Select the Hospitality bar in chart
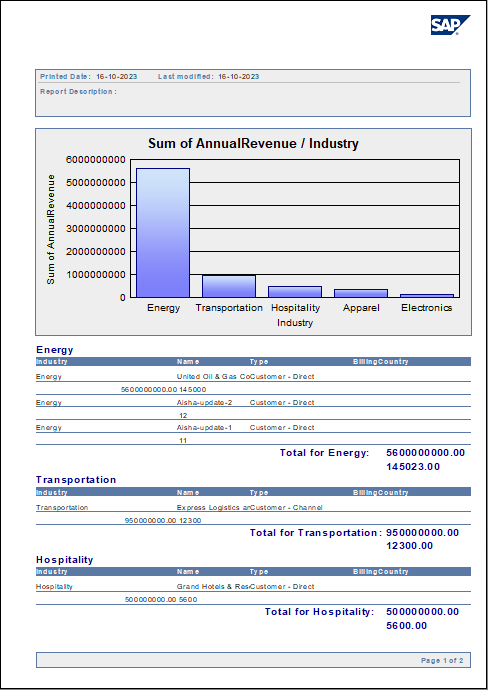 pos(295,292)
